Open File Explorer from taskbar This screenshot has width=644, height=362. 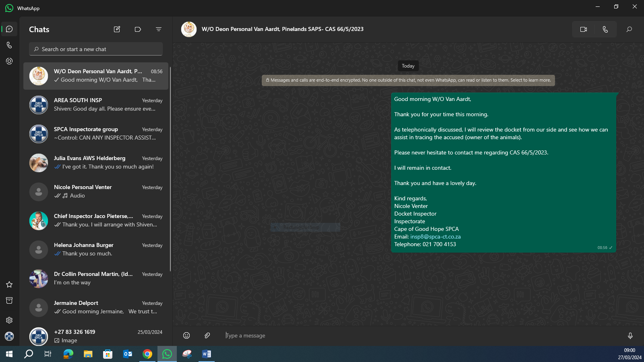pos(88,354)
